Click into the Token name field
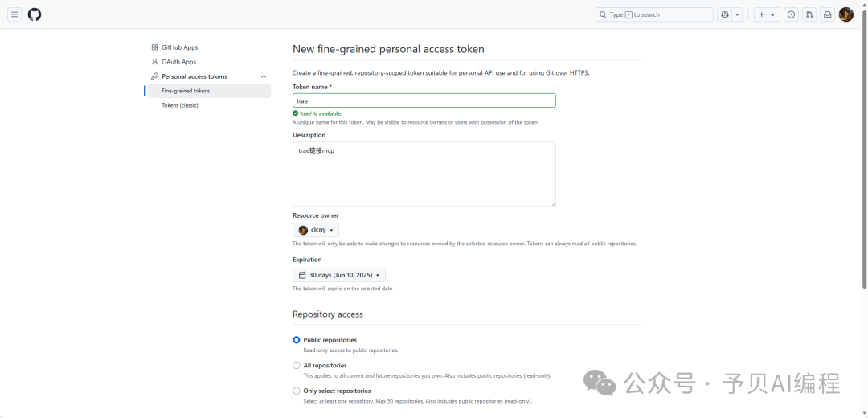 (x=424, y=100)
